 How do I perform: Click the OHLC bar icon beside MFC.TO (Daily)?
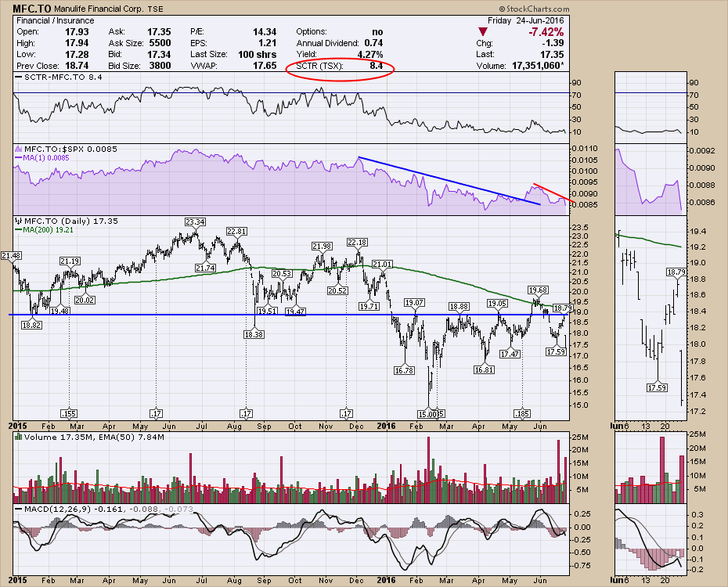coord(19,221)
